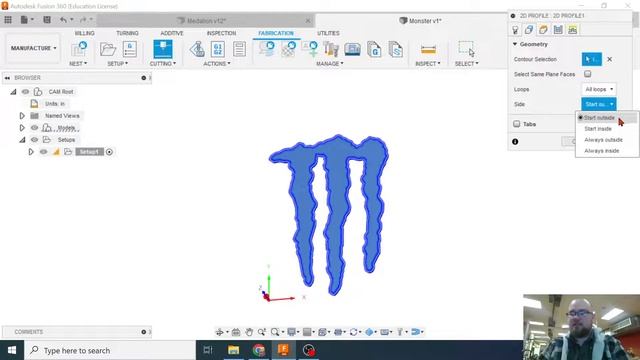Click the new setup folder icon
640x360 pixels.
coord(108,49)
